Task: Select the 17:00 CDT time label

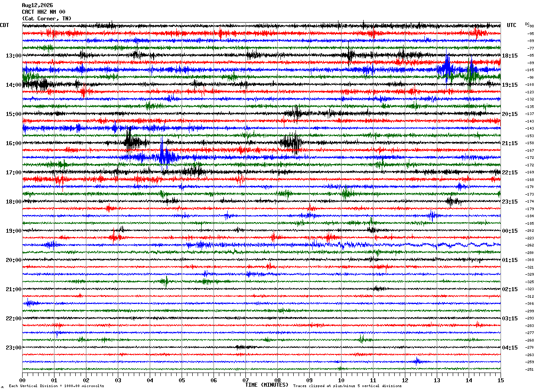Action: click(x=13, y=173)
